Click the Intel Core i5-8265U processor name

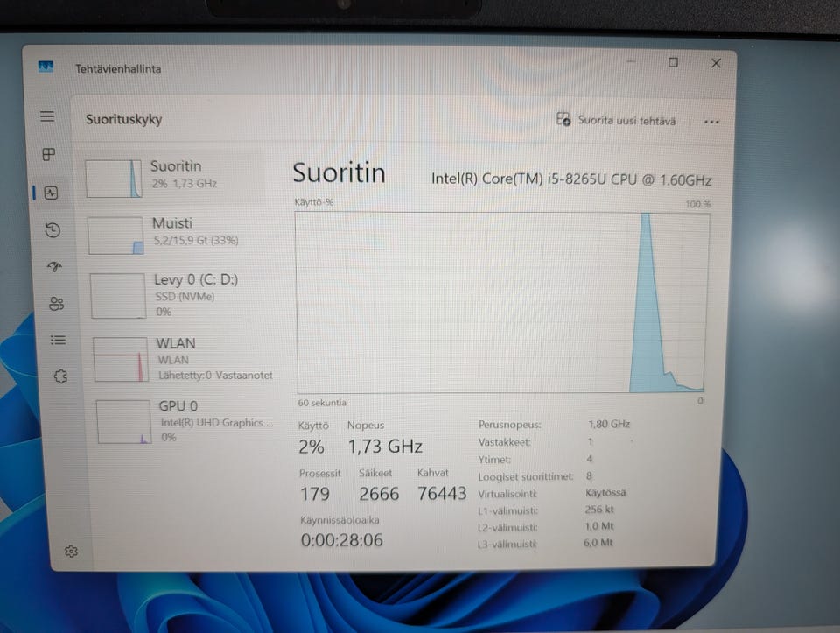coord(571,179)
